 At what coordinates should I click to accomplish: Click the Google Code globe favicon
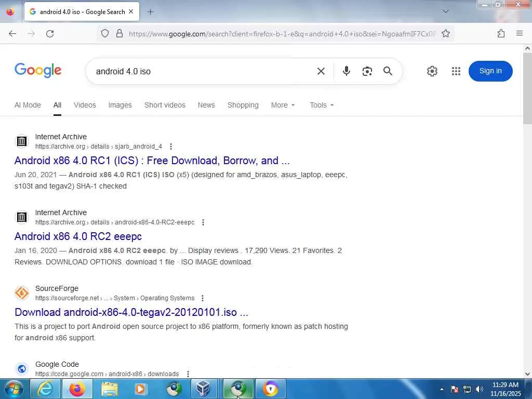click(x=22, y=368)
